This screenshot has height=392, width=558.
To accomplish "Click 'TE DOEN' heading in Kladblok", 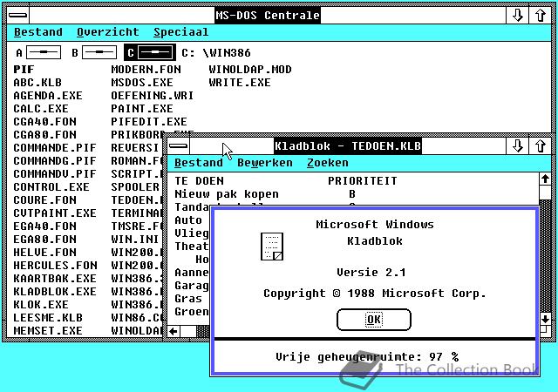I will [x=199, y=181].
